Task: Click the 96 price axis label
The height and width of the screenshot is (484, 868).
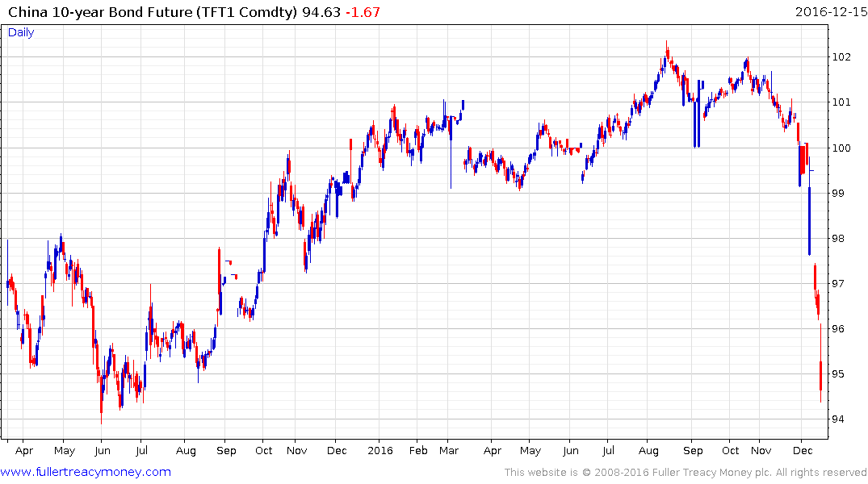Action: click(x=838, y=329)
